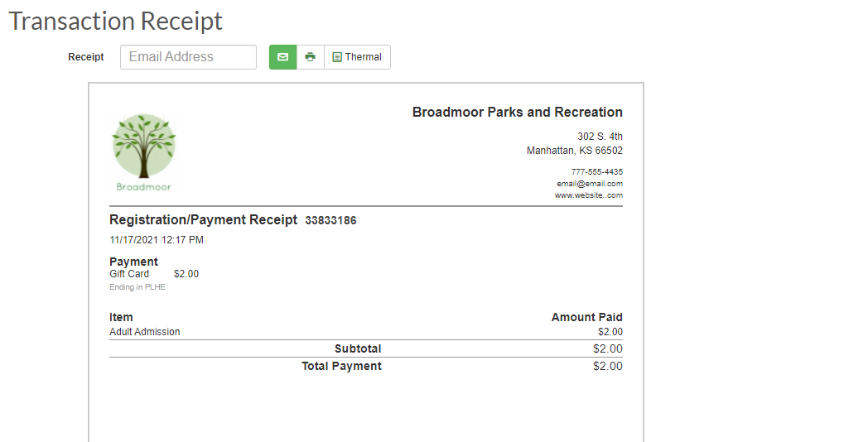
Task: Click the printer icon to print receipt
Action: [x=311, y=57]
